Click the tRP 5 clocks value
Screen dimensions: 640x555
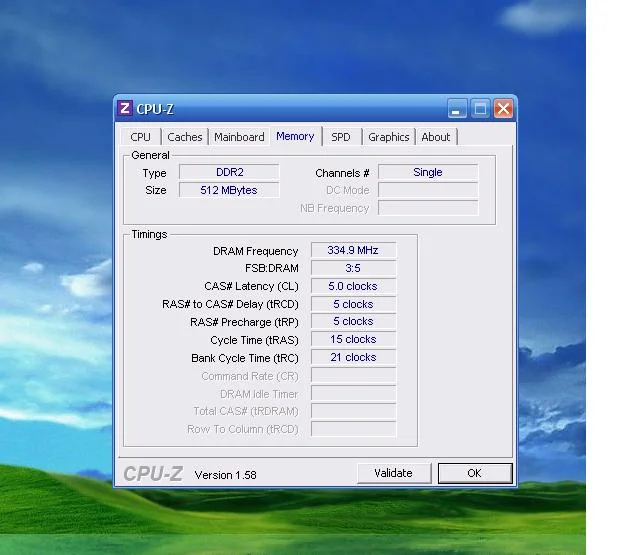353,321
